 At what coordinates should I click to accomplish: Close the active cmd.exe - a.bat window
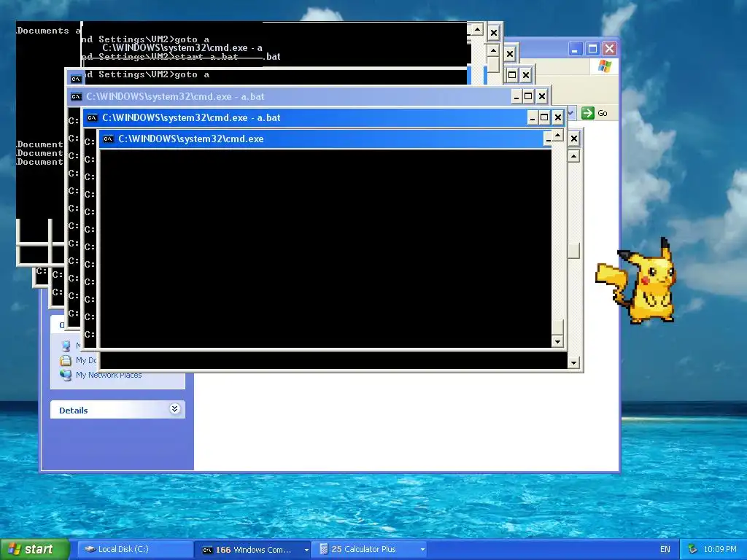click(557, 117)
